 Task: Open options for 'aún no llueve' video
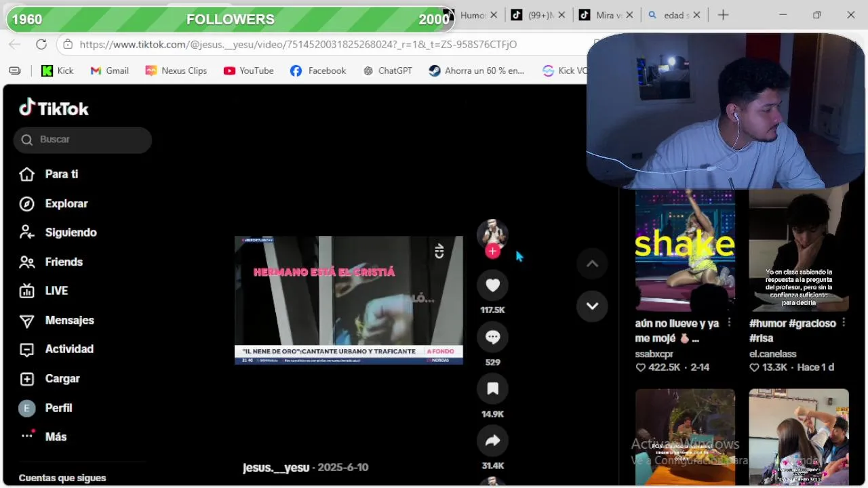click(x=730, y=323)
